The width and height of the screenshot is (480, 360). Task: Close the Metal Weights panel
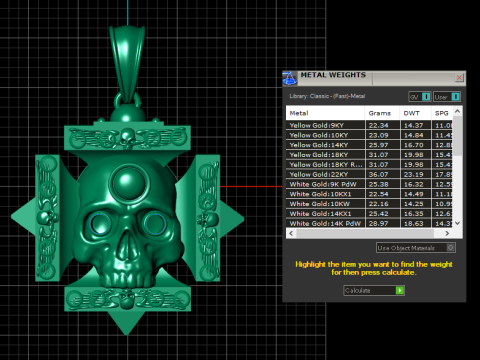459,78
